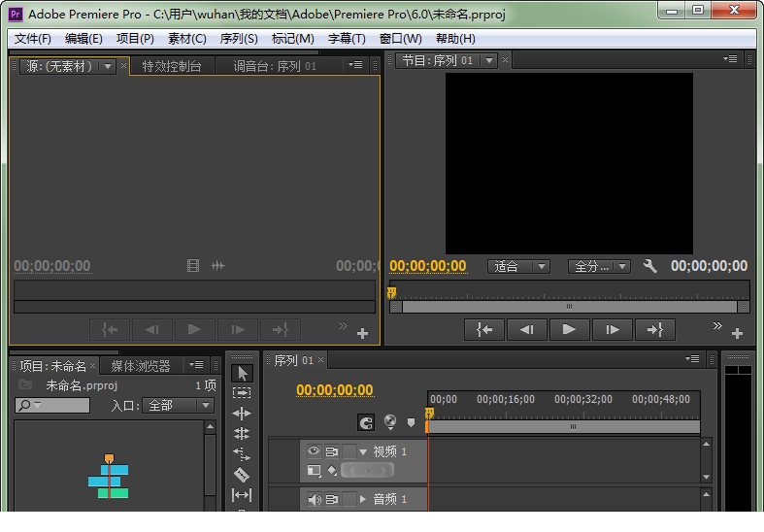Click the search magnifier in project panel
764x532 pixels.
coord(25,405)
